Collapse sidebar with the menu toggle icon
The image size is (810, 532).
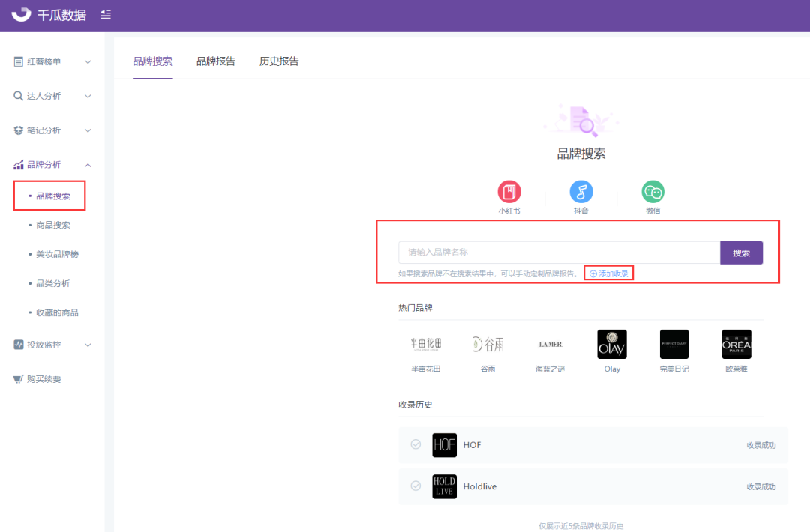[106, 14]
